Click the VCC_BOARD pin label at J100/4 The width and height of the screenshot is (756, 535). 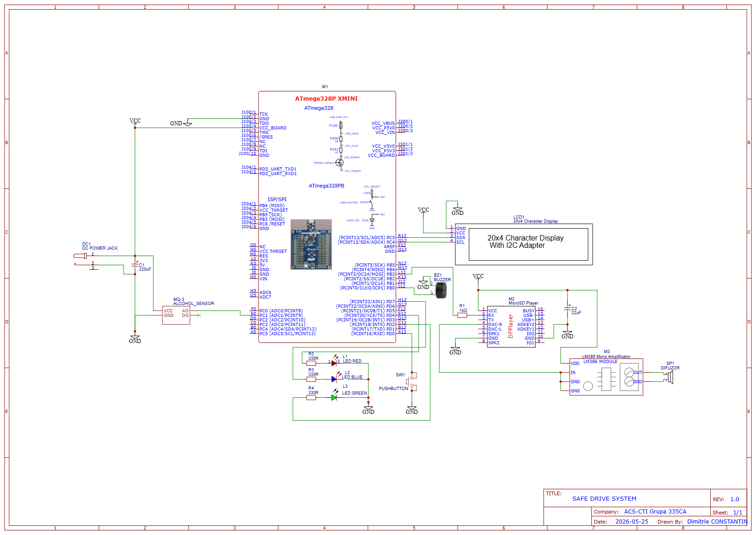(x=273, y=128)
